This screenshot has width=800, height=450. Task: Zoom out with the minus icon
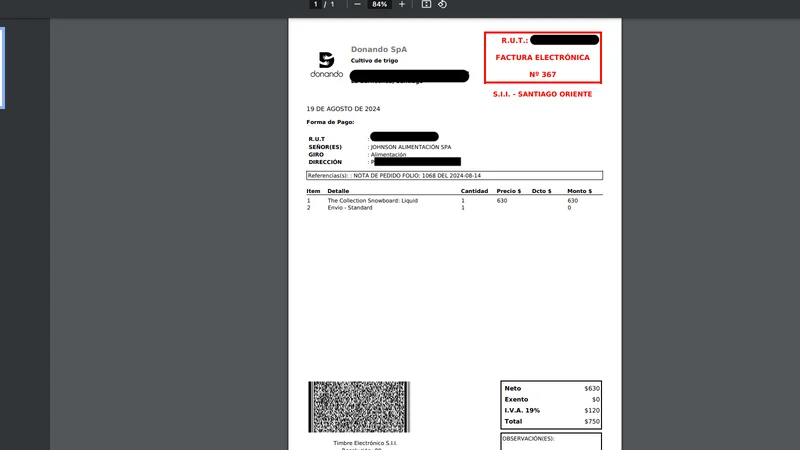click(357, 4)
